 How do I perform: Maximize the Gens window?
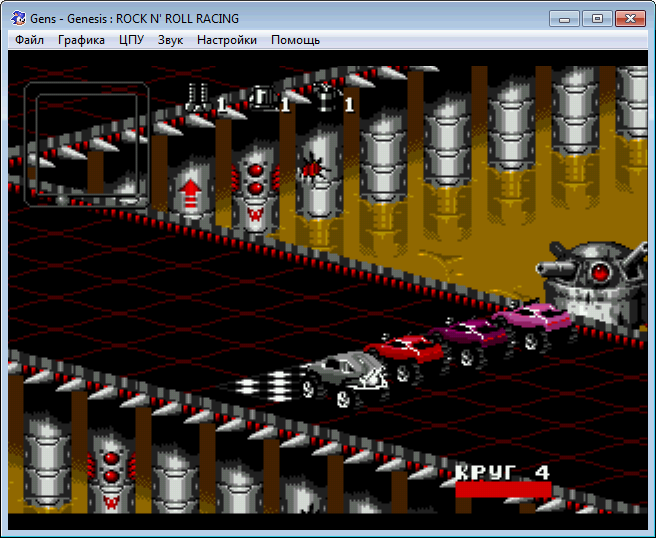click(597, 19)
